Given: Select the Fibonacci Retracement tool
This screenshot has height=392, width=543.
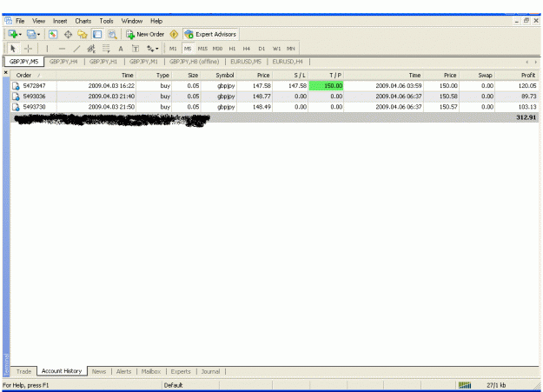Looking at the screenshot, I should (x=106, y=49).
